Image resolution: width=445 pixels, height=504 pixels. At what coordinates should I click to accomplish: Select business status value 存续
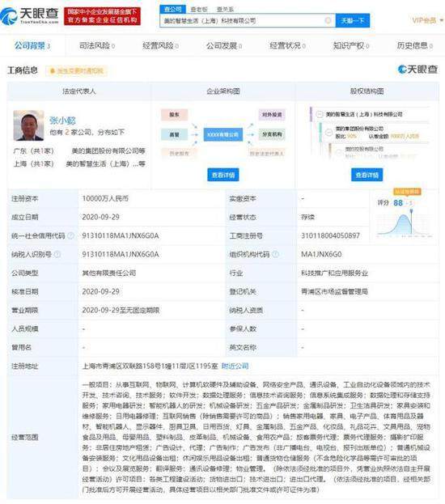(x=307, y=218)
